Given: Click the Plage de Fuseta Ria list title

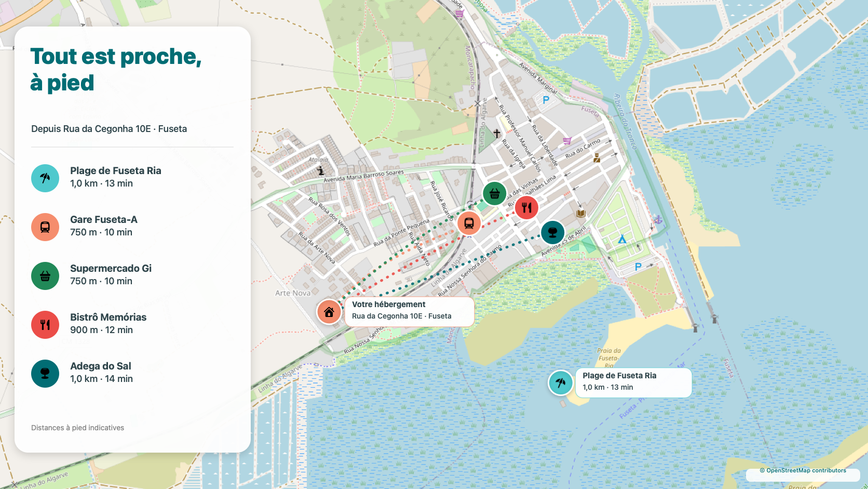Looking at the screenshot, I should click(116, 170).
